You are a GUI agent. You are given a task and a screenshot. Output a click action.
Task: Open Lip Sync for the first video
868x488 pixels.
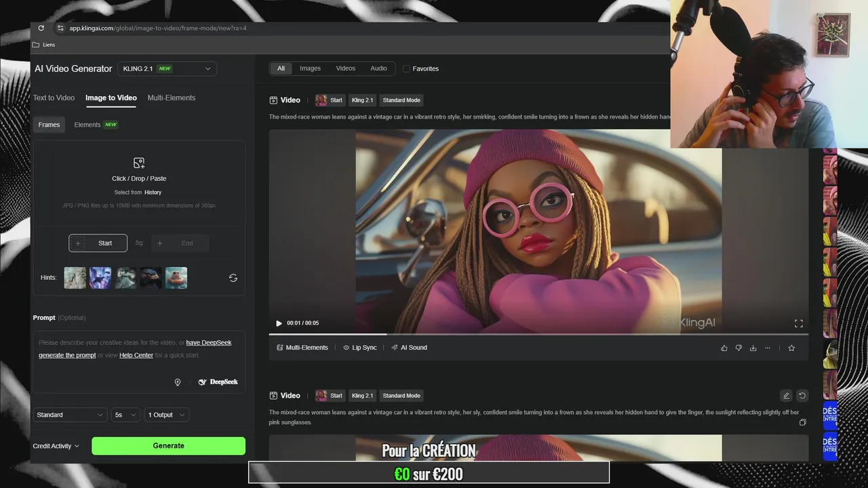359,348
